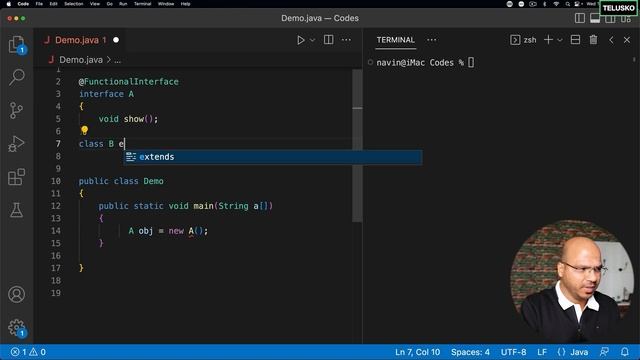Accept the 'extends' autocomplete suggestion
Screen dimensions: 640x360
(273, 157)
